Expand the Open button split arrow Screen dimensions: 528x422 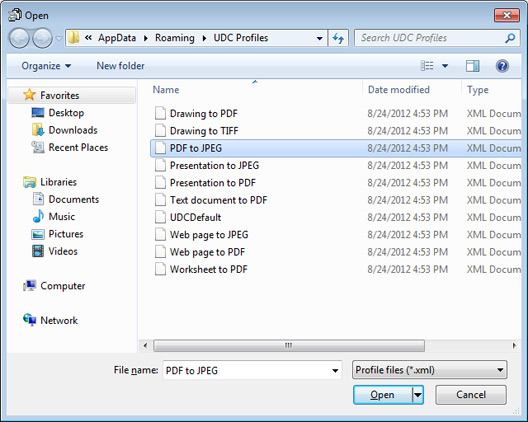[x=418, y=394]
